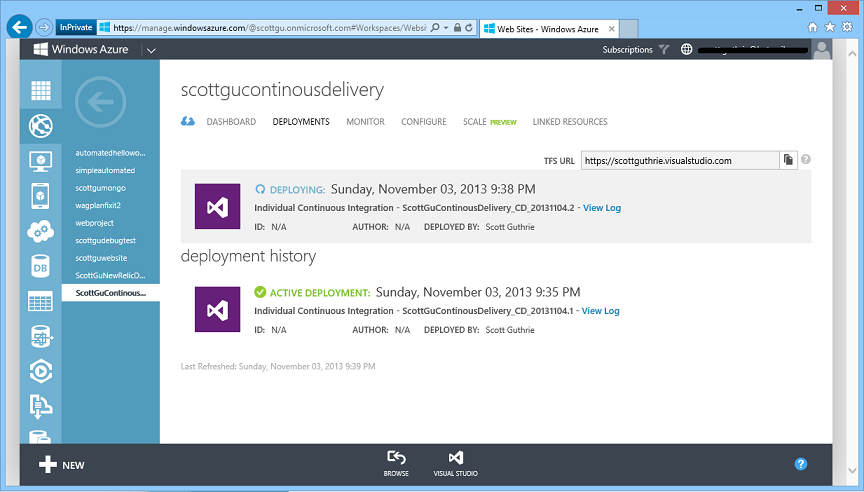Screen dimensions: 864x492
Task: Click the New button in command bar
Action: click(x=62, y=465)
